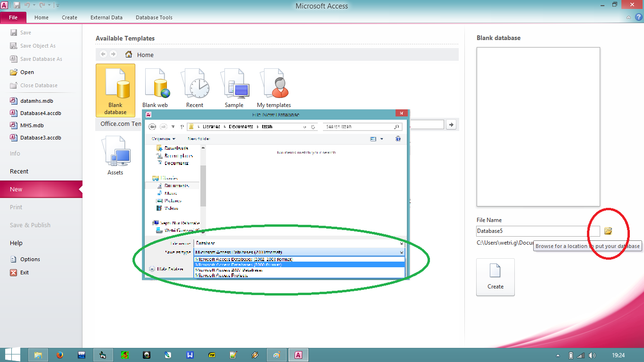Open the Database Tools tab
Viewport: 644px width, 362px height.
154,17
